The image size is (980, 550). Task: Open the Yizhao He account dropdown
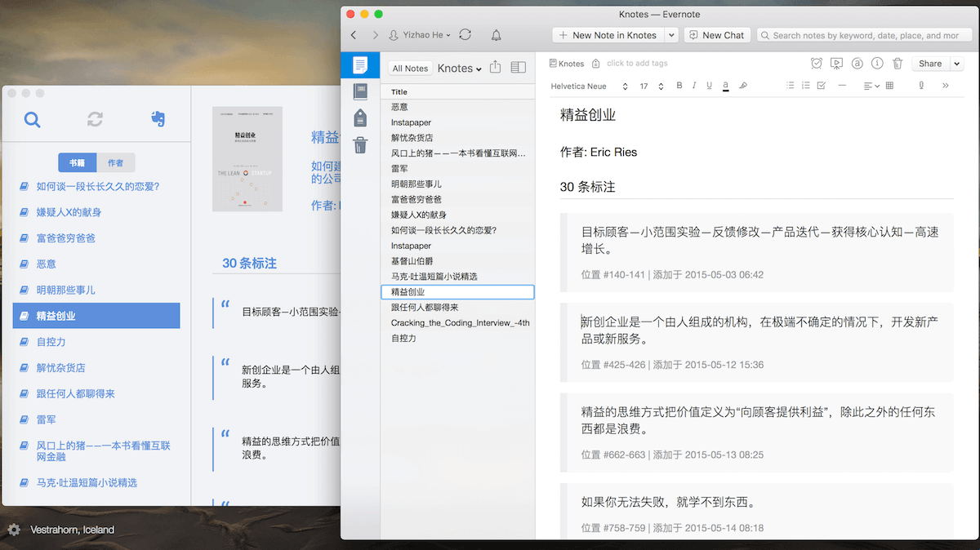420,35
